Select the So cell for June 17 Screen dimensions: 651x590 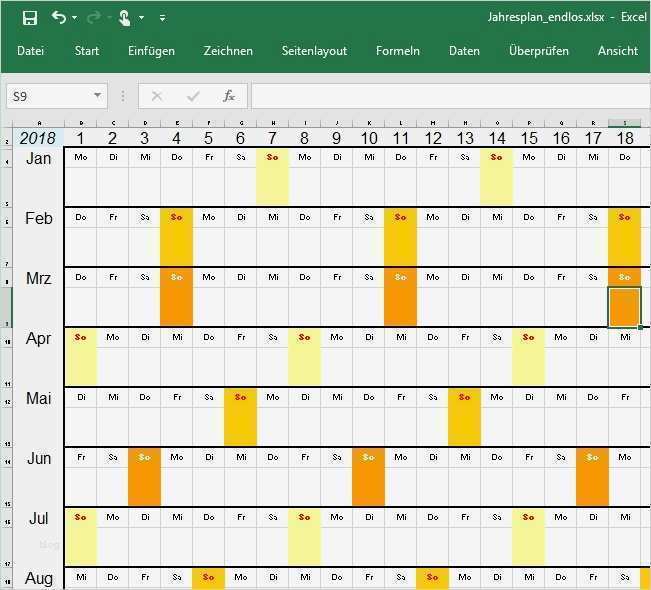[592, 457]
